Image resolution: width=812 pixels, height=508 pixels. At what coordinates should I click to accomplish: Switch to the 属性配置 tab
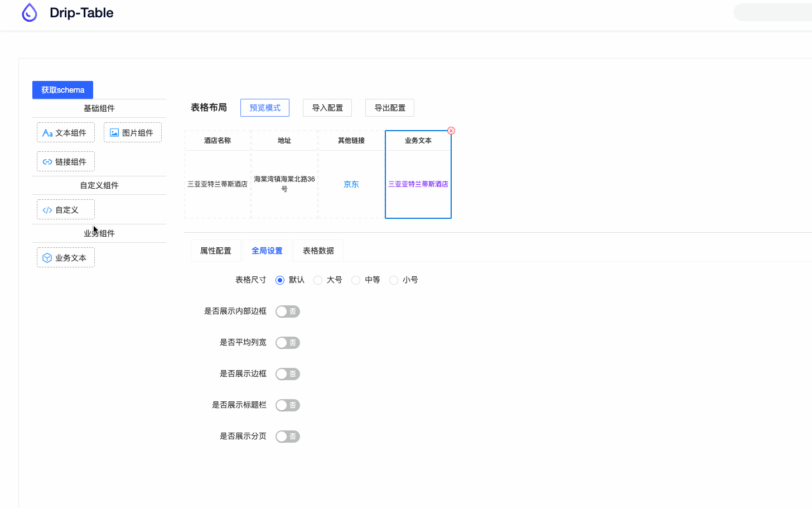tap(215, 251)
